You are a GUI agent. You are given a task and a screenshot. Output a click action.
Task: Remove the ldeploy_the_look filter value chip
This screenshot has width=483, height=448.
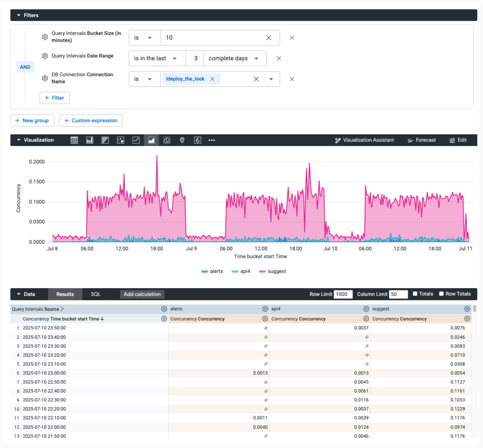click(212, 79)
